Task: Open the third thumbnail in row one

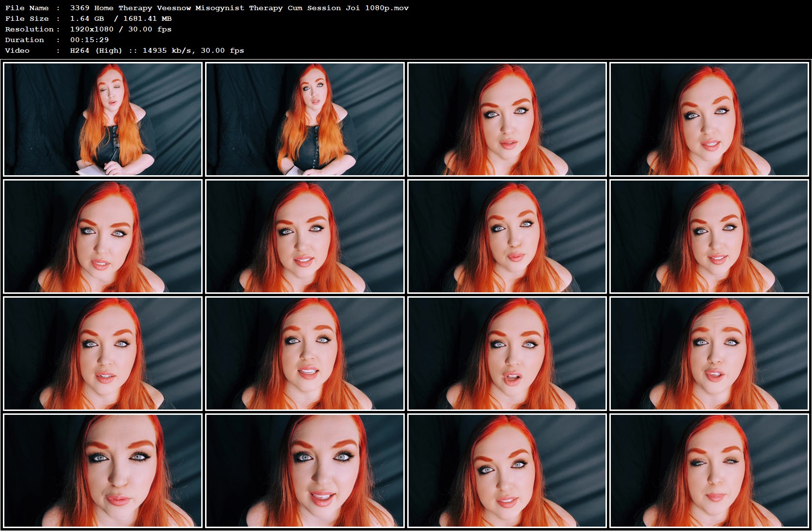Action: pyautogui.click(x=507, y=119)
